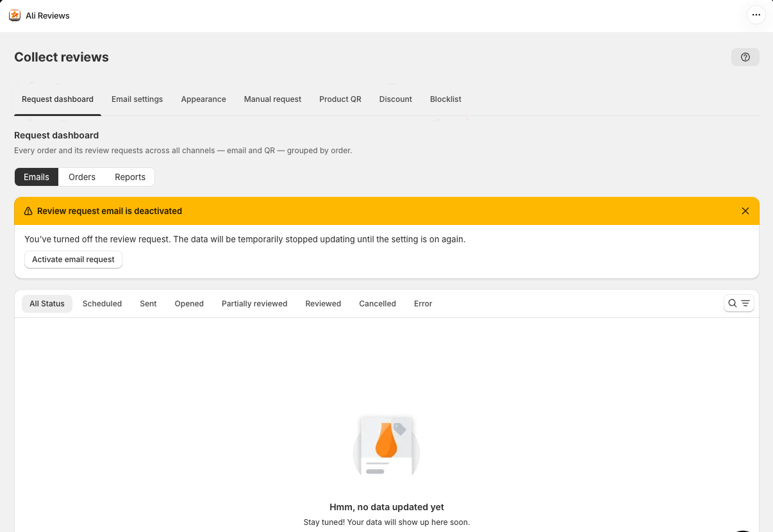Click the 'Request dashboard' section heading
The width and height of the screenshot is (773, 532).
[x=56, y=135]
